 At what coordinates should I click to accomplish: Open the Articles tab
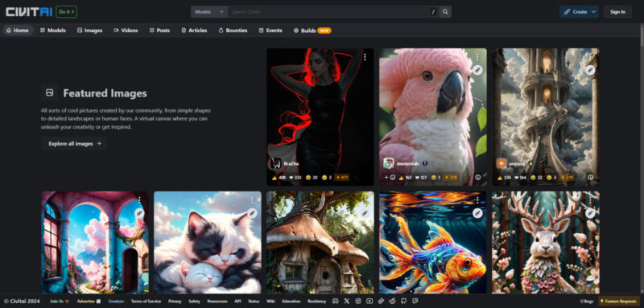pos(194,31)
